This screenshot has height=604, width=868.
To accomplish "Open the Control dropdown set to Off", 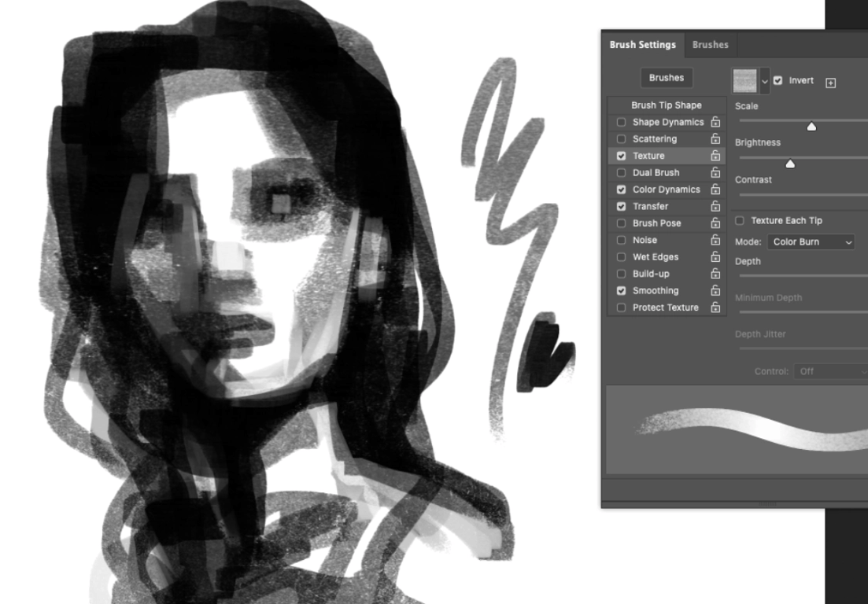I will (x=831, y=372).
